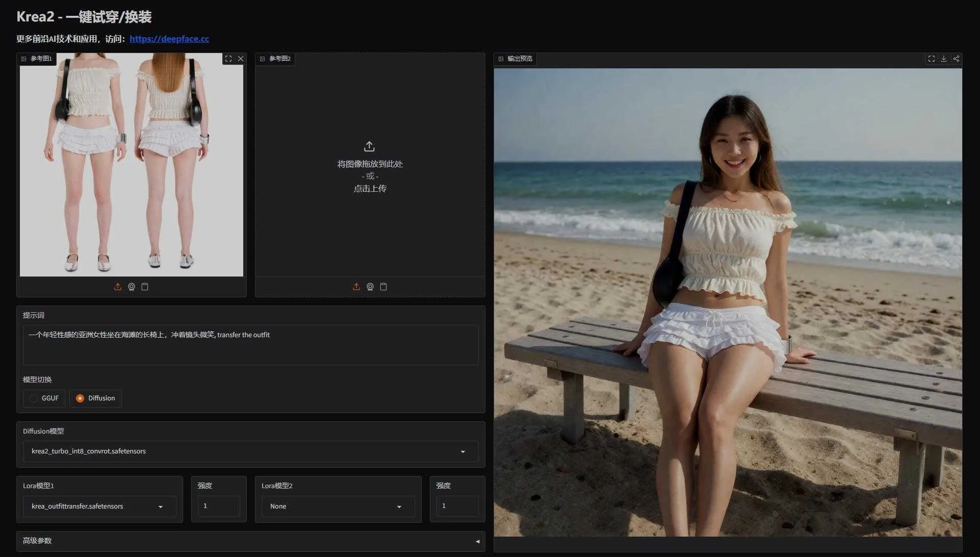
Task: Click upload icon under 参考图2
Action: point(356,287)
